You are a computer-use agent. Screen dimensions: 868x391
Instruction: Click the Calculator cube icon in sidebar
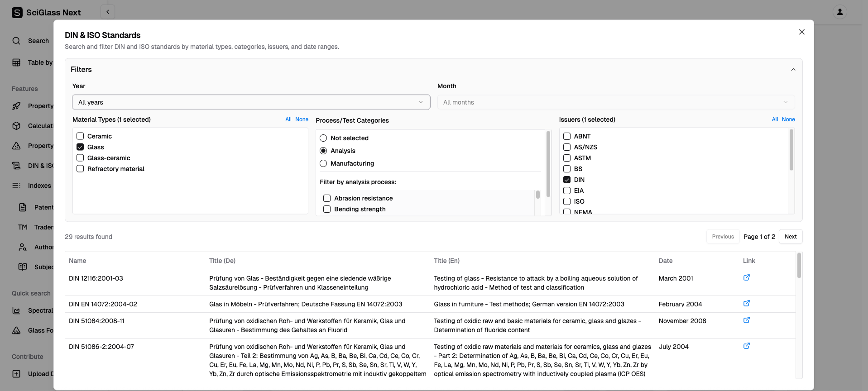[16, 126]
